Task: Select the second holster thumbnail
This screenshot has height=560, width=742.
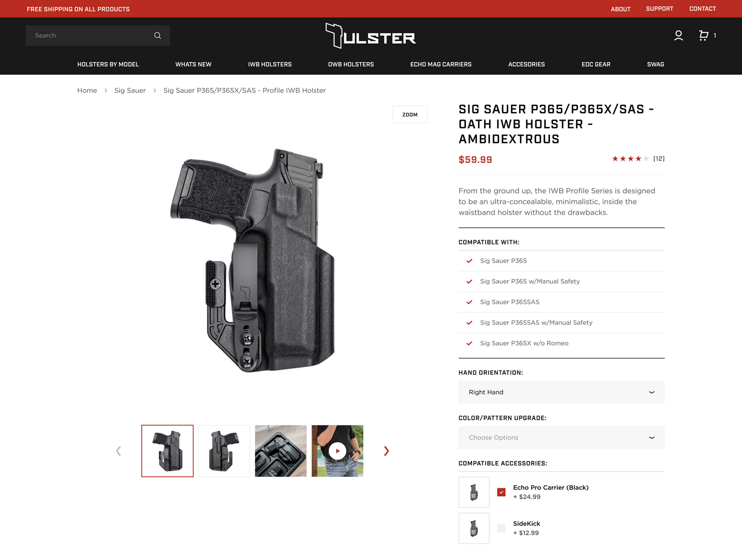Action: pyautogui.click(x=224, y=451)
